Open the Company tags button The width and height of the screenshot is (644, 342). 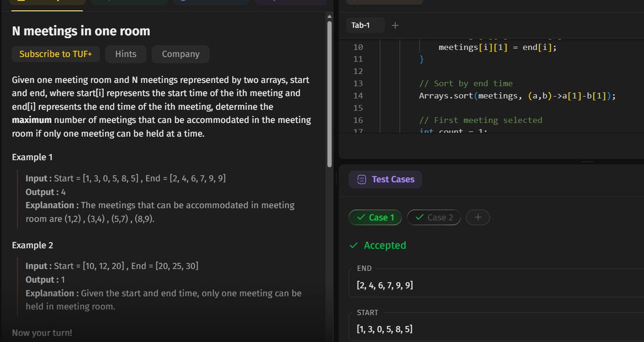(181, 54)
